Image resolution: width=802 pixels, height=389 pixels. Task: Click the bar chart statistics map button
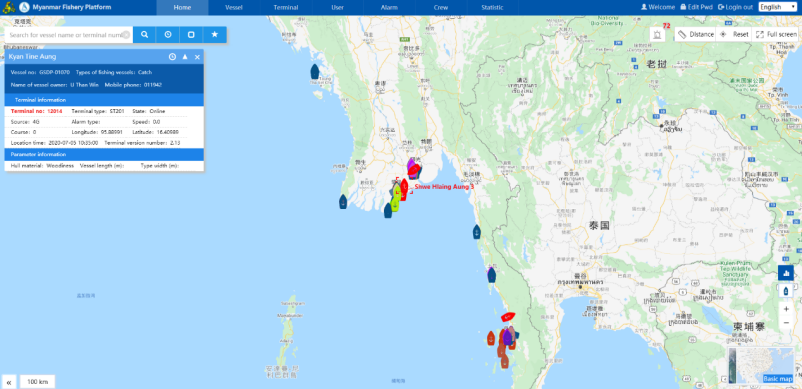(786, 272)
